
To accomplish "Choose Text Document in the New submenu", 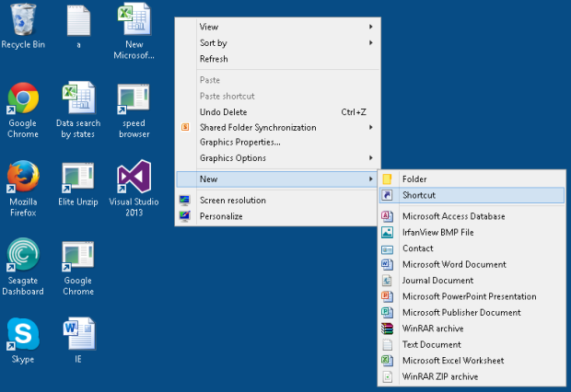I will (x=432, y=344).
